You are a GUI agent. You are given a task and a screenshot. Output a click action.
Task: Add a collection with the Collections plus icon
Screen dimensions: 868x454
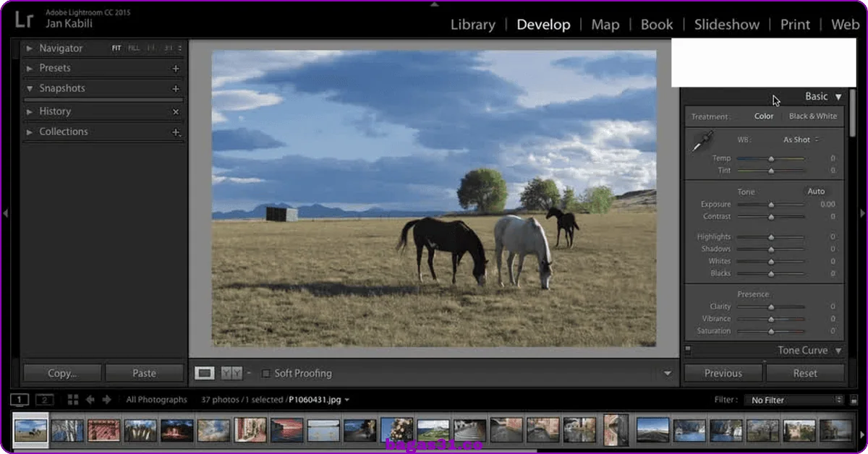(175, 132)
